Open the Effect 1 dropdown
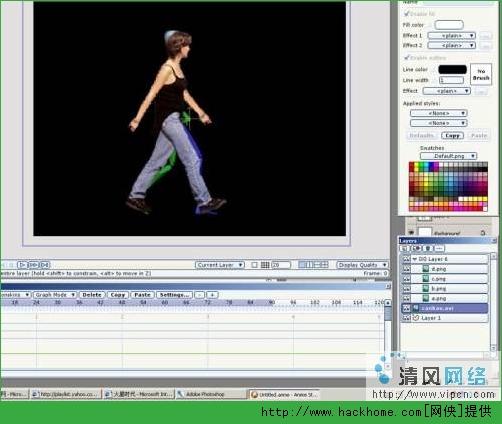Screen dimensions: 502x424 click(452, 35)
